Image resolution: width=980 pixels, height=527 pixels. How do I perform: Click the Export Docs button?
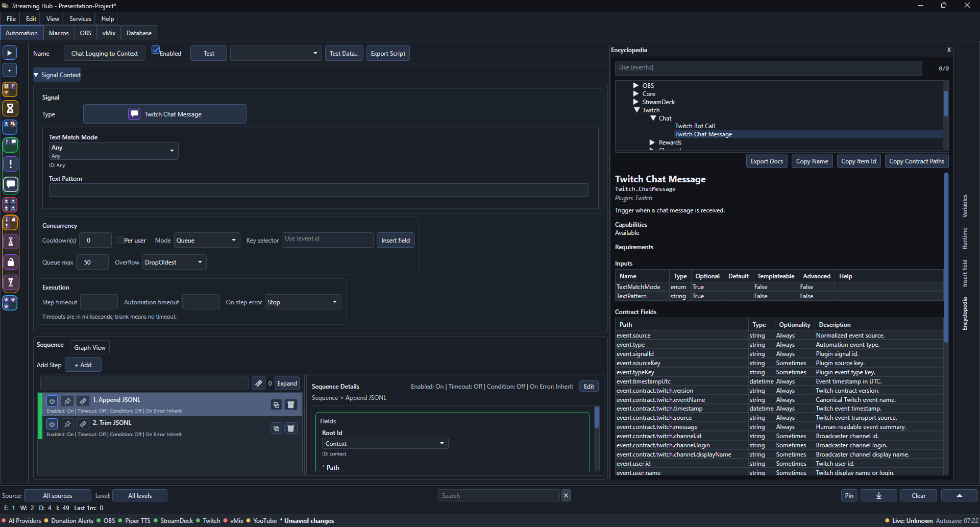(767, 161)
